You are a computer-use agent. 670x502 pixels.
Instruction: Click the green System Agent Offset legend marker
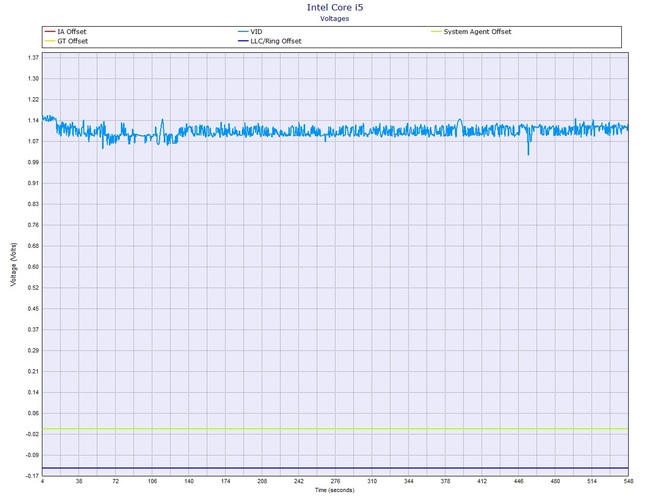click(436, 32)
